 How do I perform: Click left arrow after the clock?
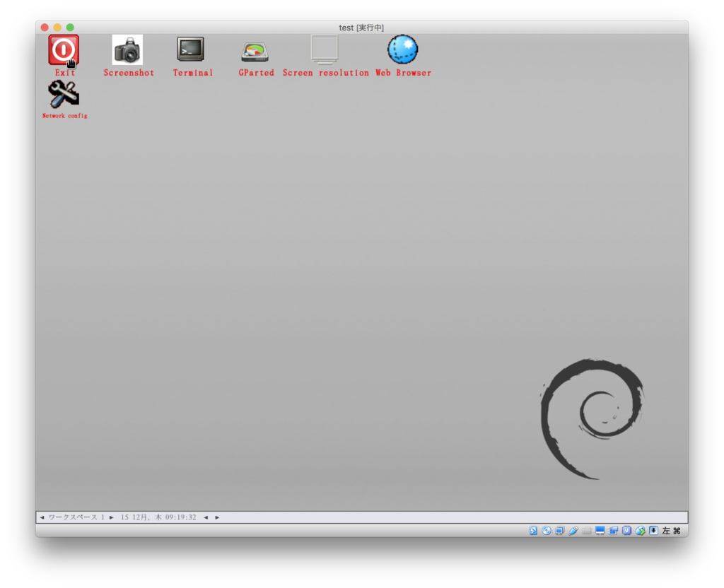[206, 517]
